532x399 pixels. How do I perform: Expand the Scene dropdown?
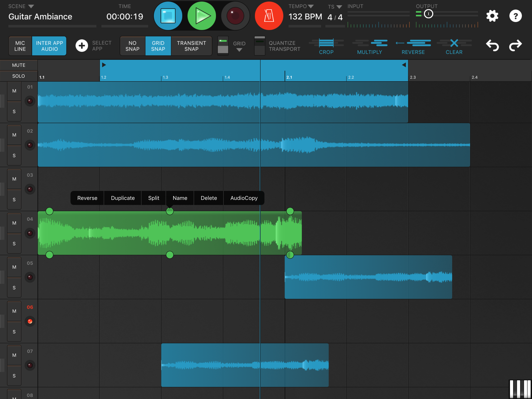point(31,6)
